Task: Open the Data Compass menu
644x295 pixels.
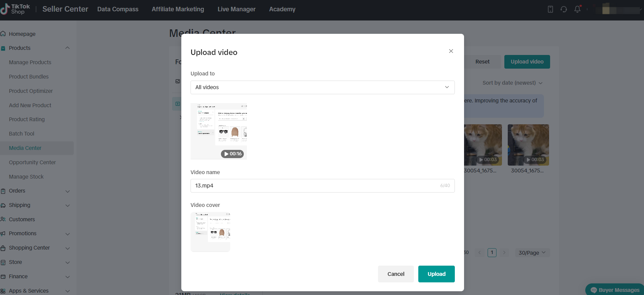Action: pos(118,9)
